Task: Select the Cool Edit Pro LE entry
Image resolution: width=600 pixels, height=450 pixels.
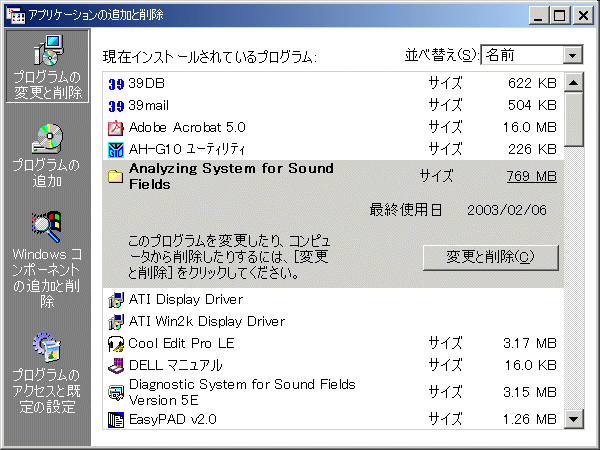Action: [x=333, y=344]
